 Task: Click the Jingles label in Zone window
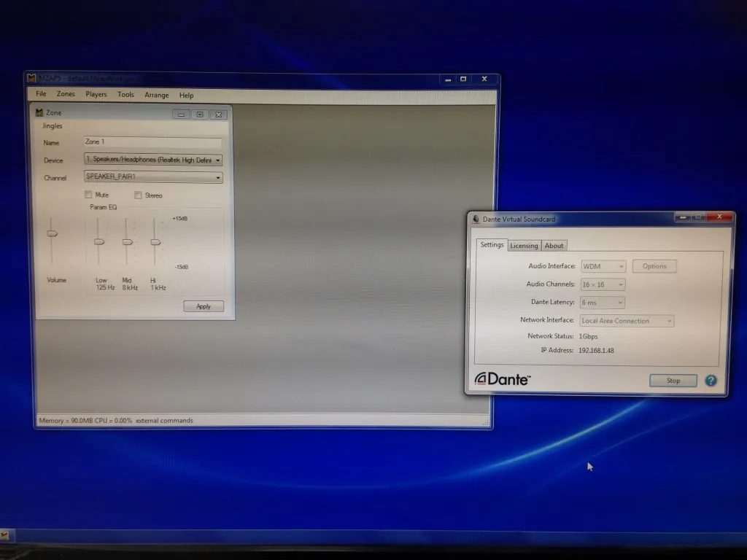tap(53, 125)
